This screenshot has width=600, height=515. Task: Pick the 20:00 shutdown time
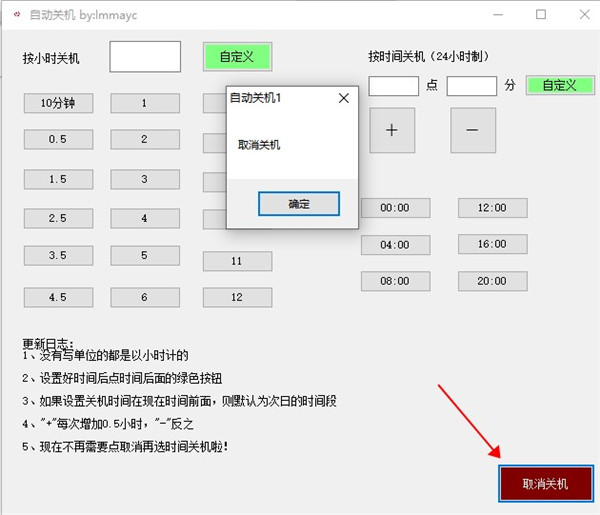click(x=492, y=282)
